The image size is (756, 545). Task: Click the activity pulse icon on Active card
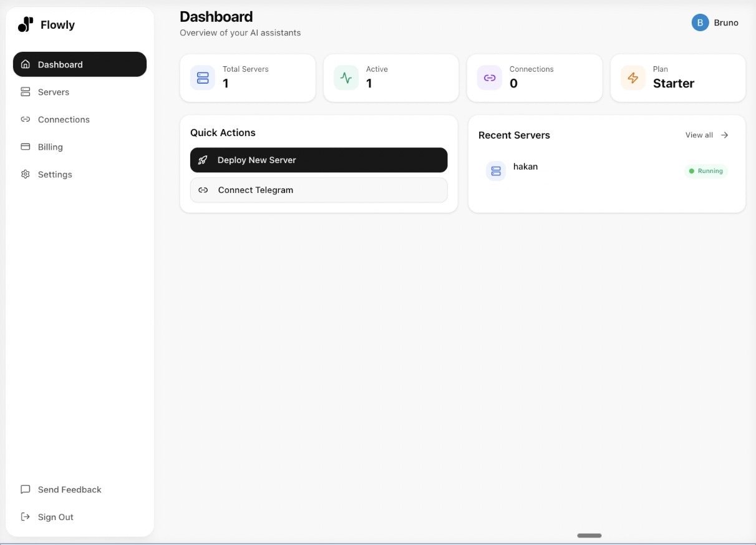coord(346,77)
